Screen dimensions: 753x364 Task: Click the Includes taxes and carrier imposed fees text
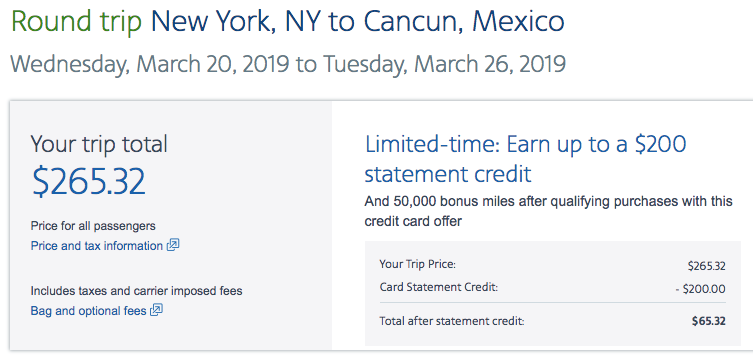136,291
